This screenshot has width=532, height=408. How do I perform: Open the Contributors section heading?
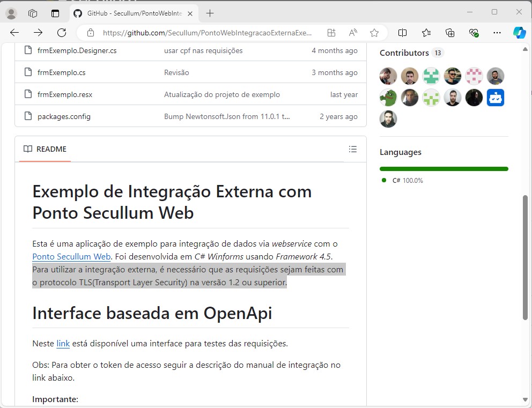coord(404,53)
